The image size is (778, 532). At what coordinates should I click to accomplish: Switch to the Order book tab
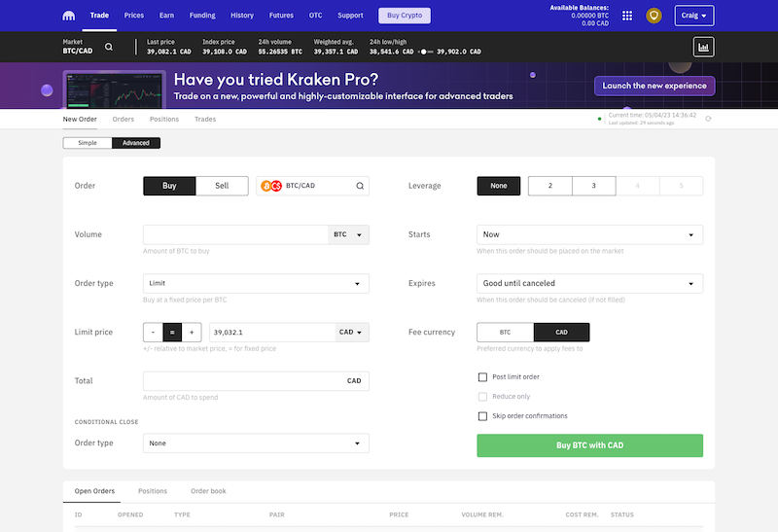208,491
